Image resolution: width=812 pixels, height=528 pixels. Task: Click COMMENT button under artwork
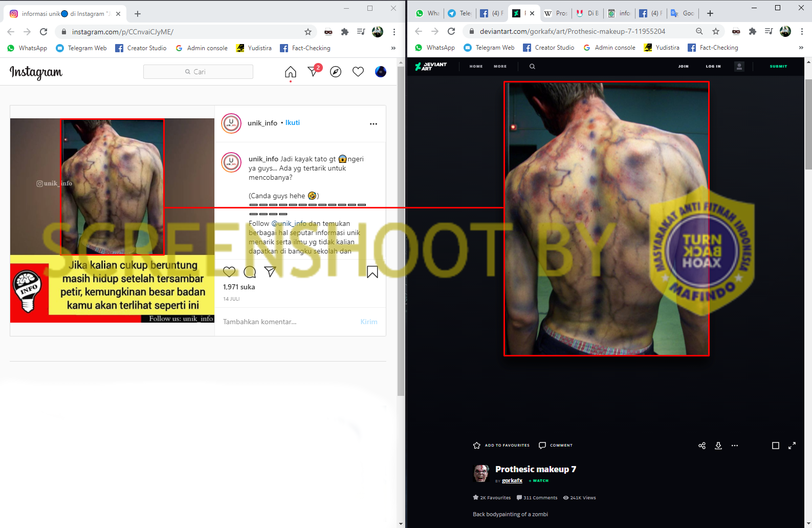click(x=556, y=446)
